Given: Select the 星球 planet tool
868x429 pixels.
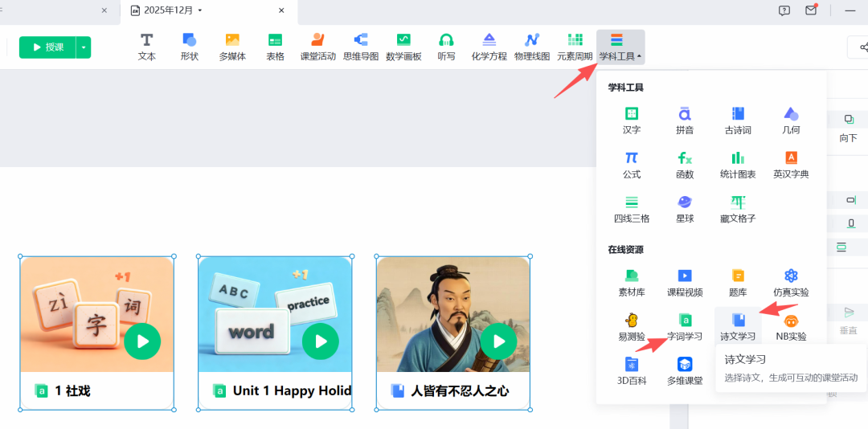Looking at the screenshot, I should click(x=685, y=209).
